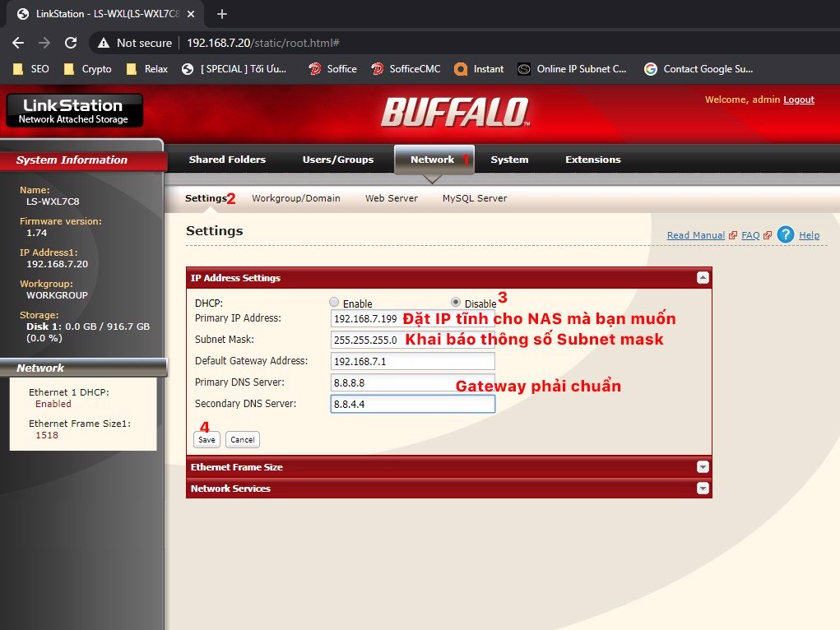Open the Soffice bookmark

[332, 69]
